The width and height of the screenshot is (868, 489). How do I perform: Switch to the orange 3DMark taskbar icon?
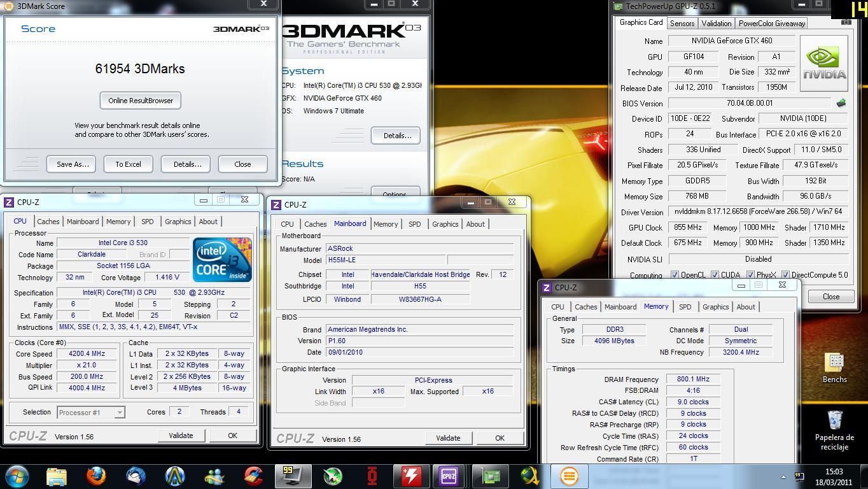pyautogui.click(x=570, y=476)
